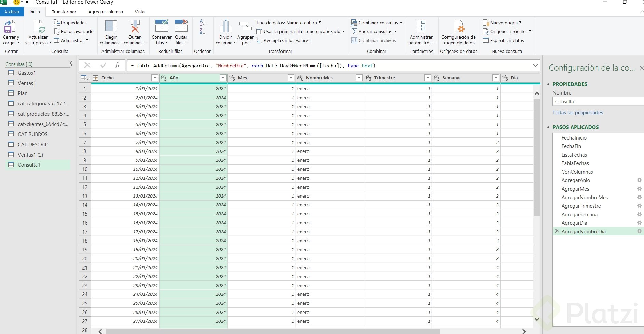Open the NombreMes column filter dropdown
This screenshot has width=644, height=334.
(x=359, y=78)
